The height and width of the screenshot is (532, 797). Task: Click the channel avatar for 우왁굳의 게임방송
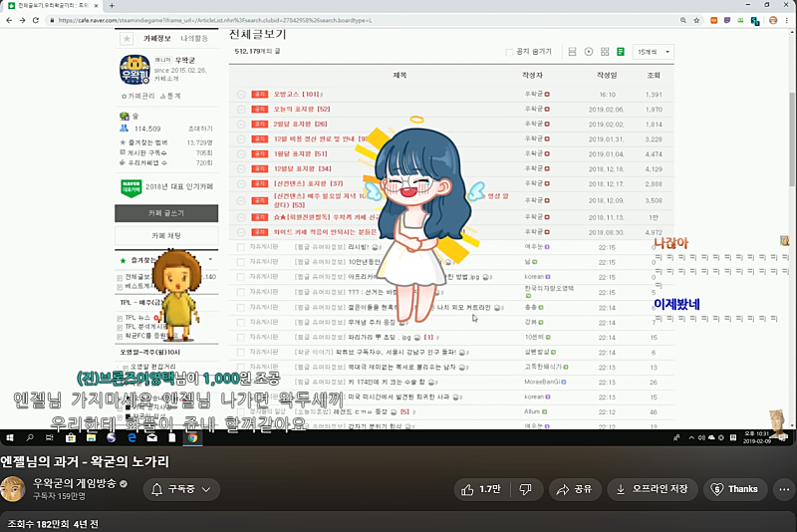(13, 489)
